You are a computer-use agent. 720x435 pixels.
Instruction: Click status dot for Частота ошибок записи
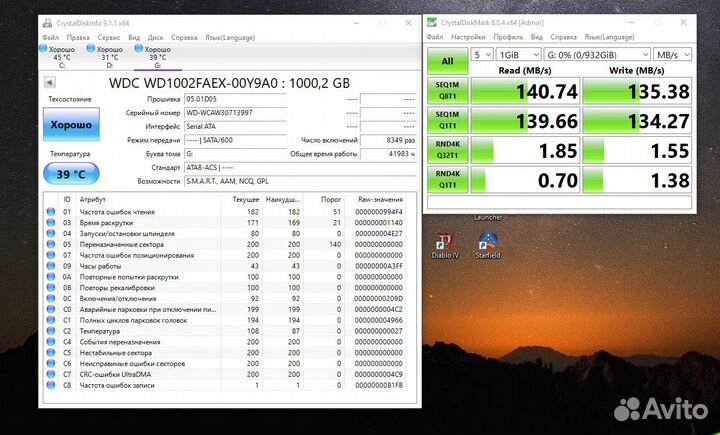(51, 385)
